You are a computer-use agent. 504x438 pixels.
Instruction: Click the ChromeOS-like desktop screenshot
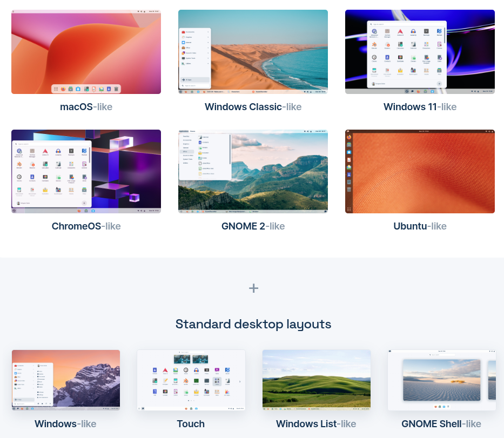86,171
